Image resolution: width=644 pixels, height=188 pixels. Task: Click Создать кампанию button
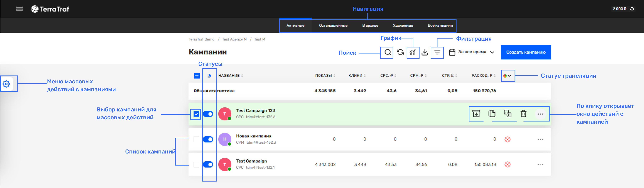526,52
